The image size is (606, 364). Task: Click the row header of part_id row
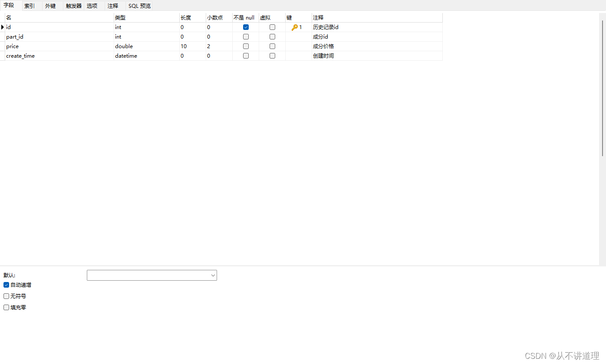pyautogui.click(x=2, y=36)
